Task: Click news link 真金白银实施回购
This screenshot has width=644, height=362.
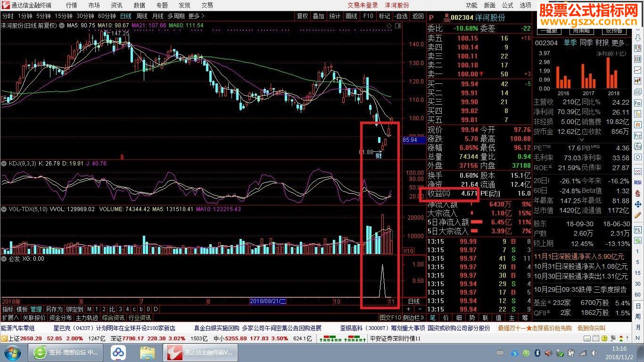Action: click(x=216, y=328)
